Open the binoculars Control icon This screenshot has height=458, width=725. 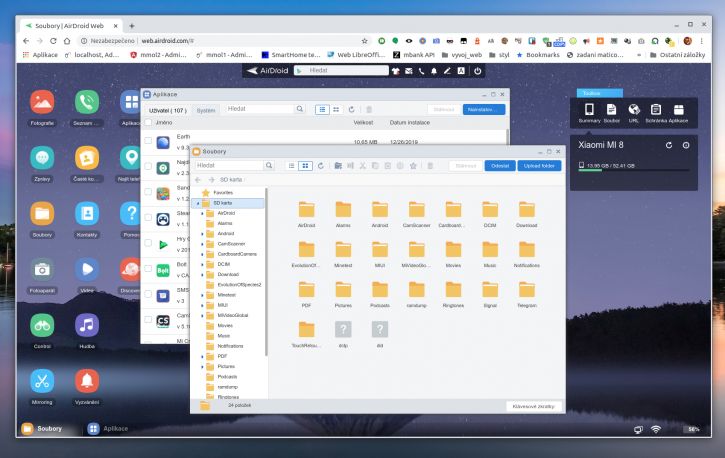click(x=42, y=325)
